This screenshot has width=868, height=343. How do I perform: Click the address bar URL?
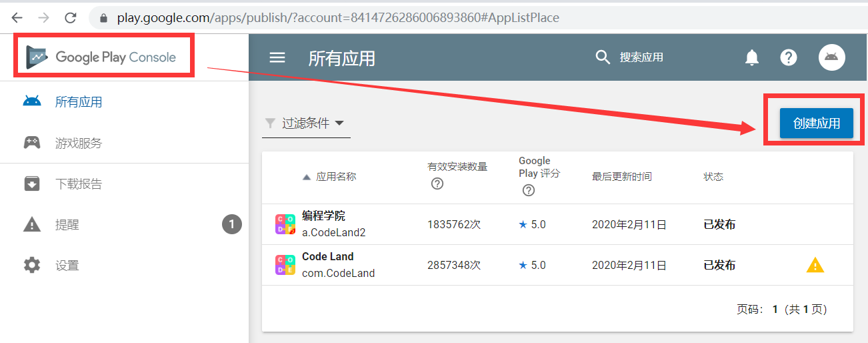point(338,18)
